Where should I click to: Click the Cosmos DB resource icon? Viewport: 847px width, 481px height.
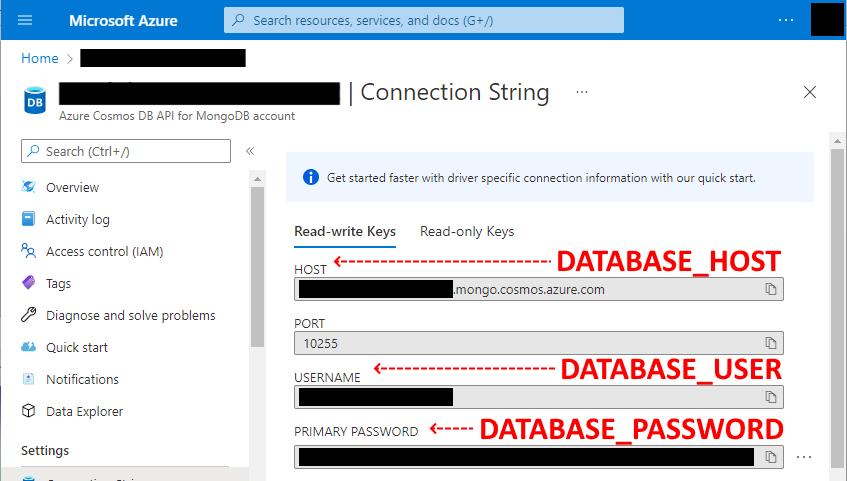(35, 101)
